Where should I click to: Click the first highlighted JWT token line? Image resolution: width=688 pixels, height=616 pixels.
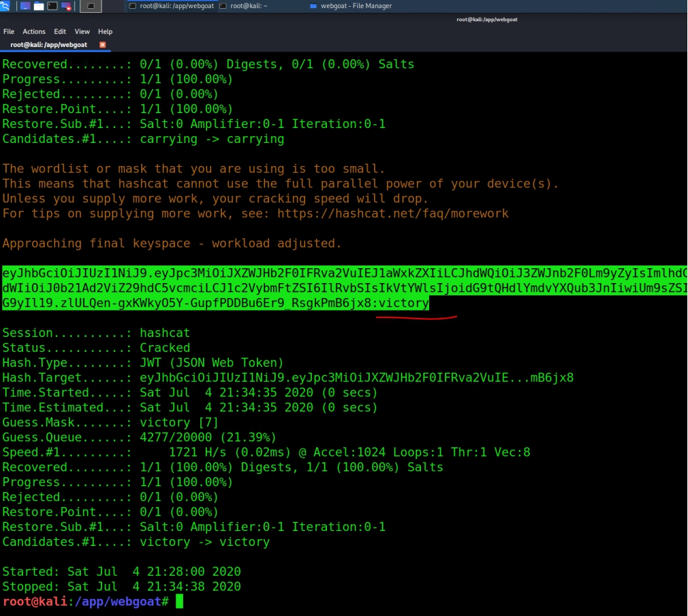pos(345,273)
